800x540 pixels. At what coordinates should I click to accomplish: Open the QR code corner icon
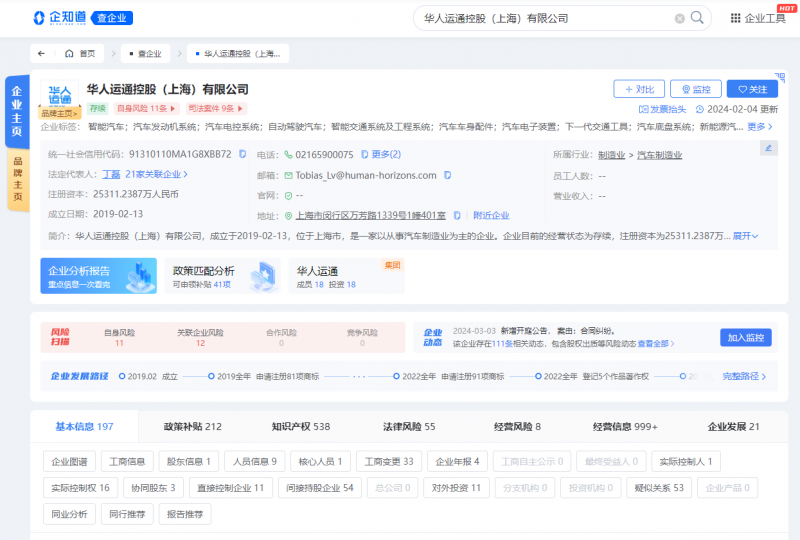point(780,78)
